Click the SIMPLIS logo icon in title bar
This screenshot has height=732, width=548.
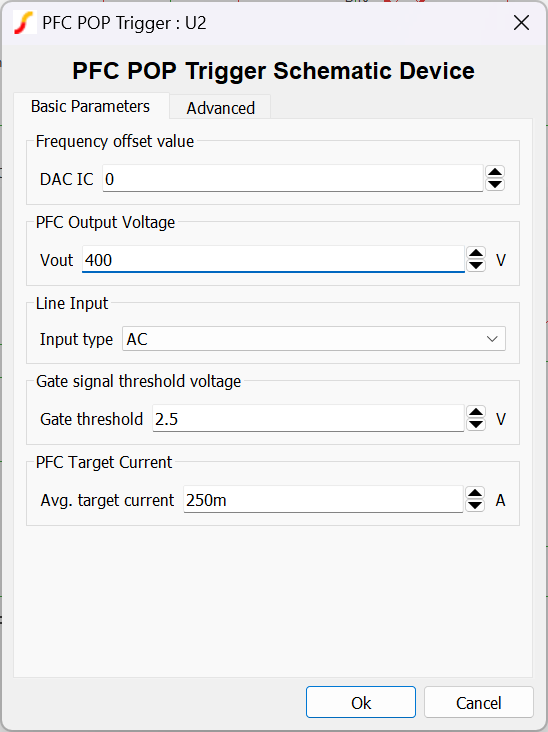tap(25, 23)
